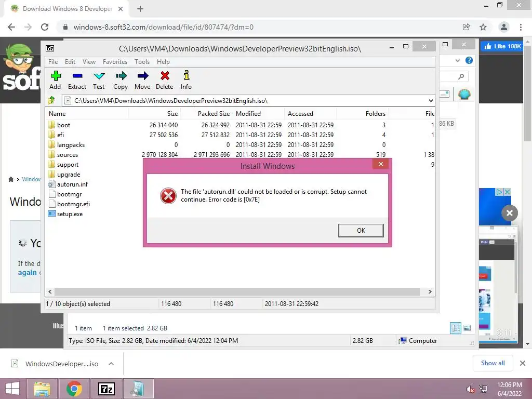Click the 7z window title icon
The image size is (532, 399).
pyautogui.click(x=50, y=48)
